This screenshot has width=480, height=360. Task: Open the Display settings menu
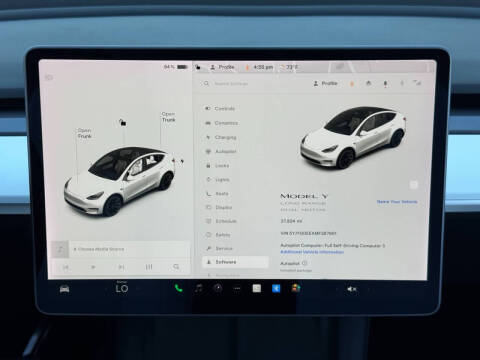(219, 207)
